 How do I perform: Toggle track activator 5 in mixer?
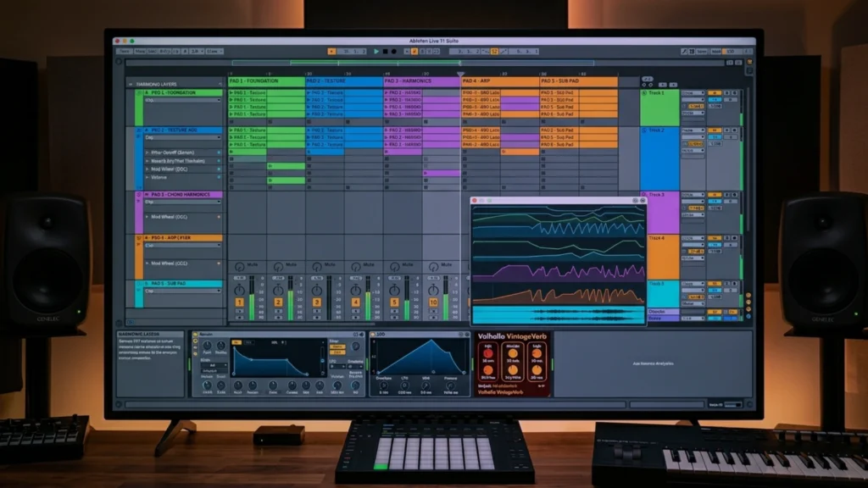[394, 302]
